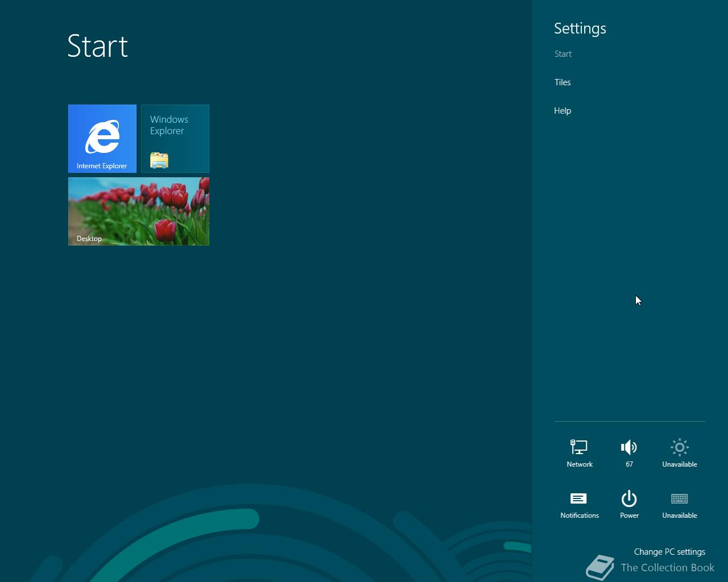
Task: Open the Power options menu
Action: click(x=629, y=504)
